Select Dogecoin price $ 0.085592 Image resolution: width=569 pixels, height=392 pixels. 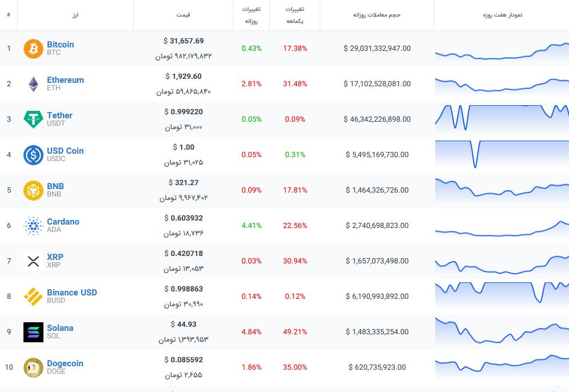click(183, 360)
